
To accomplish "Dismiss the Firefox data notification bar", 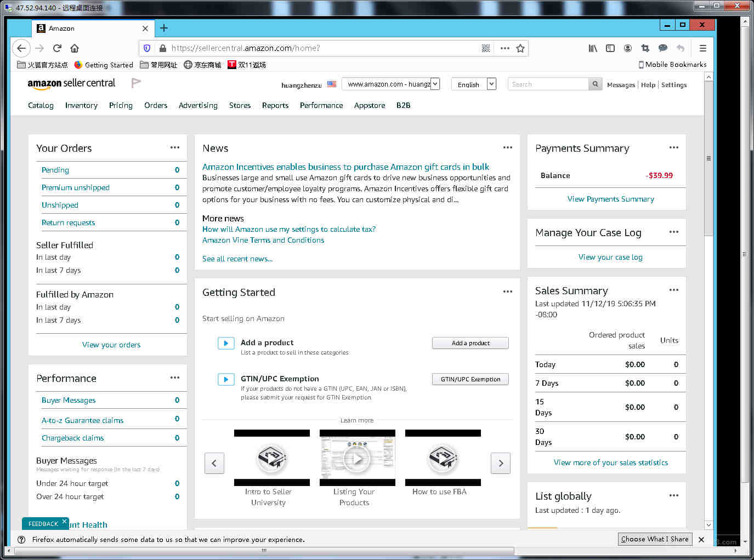I will click(701, 540).
